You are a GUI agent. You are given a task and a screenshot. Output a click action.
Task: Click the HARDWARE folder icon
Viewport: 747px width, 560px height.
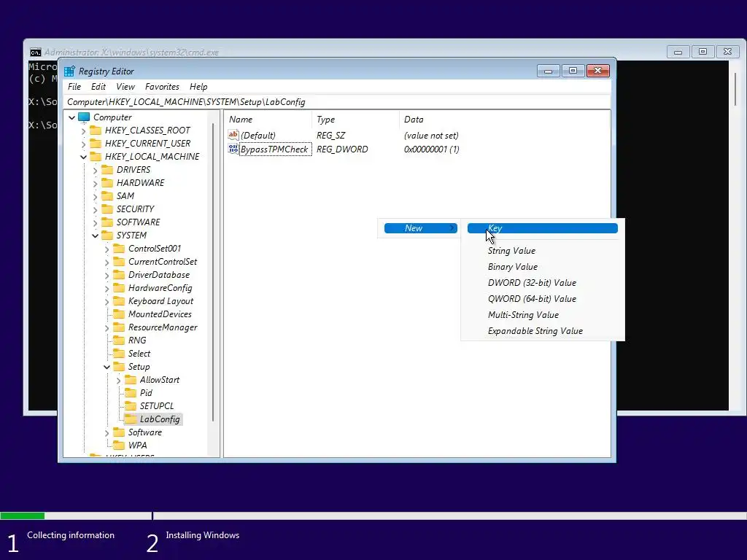click(x=108, y=183)
